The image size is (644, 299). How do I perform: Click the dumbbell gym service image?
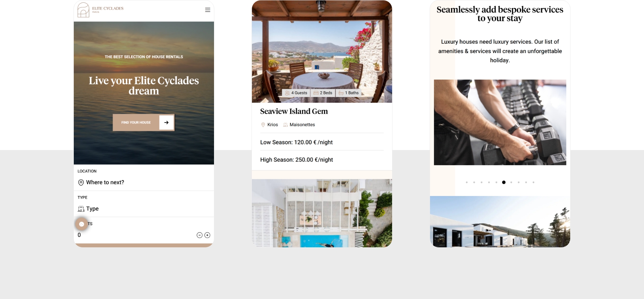click(x=500, y=122)
